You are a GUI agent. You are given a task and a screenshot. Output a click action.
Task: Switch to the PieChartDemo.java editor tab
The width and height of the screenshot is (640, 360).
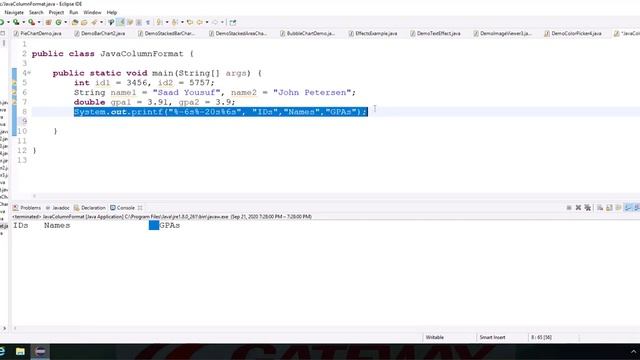point(38,33)
